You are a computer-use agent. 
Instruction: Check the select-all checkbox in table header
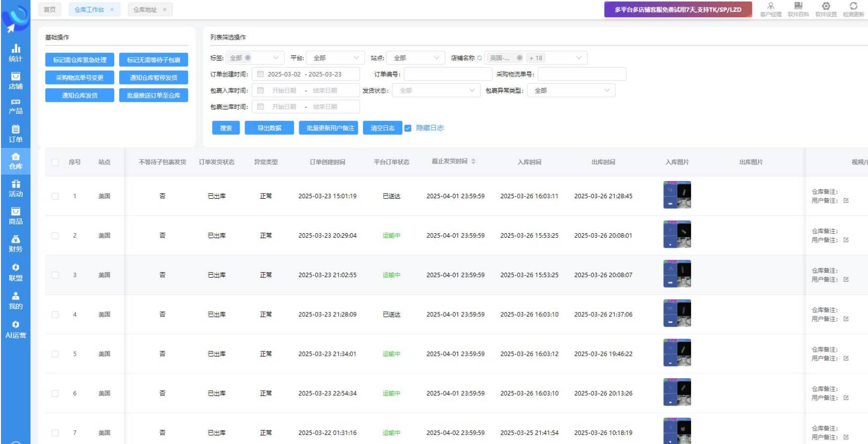(55, 162)
